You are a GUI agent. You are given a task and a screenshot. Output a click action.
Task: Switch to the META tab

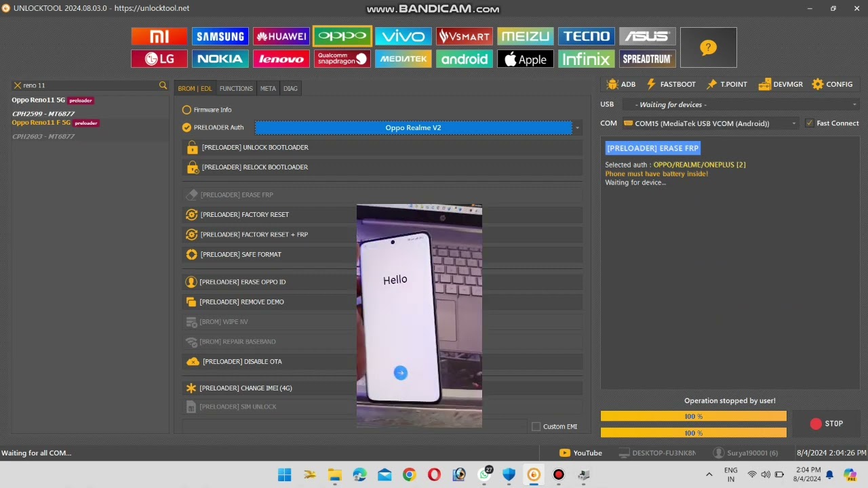coord(268,88)
